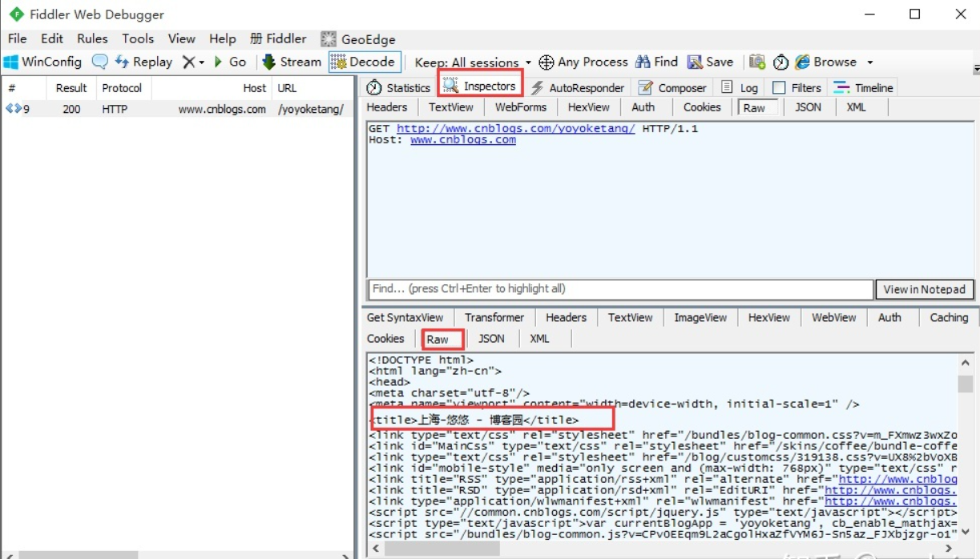Click the response pane horizontal scrollbar
This screenshot has width=980, height=559.
[x=442, y=549]
